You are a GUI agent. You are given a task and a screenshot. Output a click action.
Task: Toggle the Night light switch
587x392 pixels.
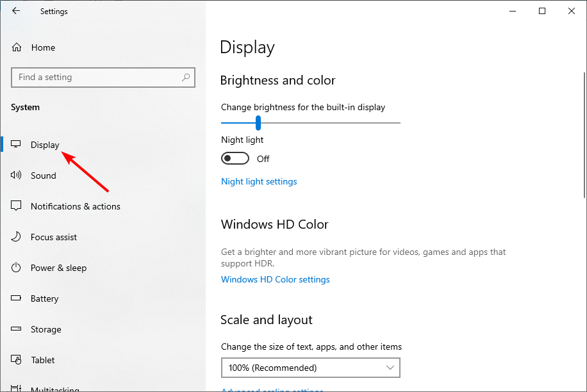[235, 159]
